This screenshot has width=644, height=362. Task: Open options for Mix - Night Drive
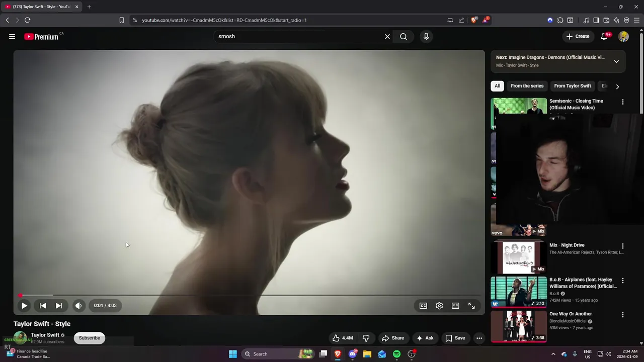623,246
